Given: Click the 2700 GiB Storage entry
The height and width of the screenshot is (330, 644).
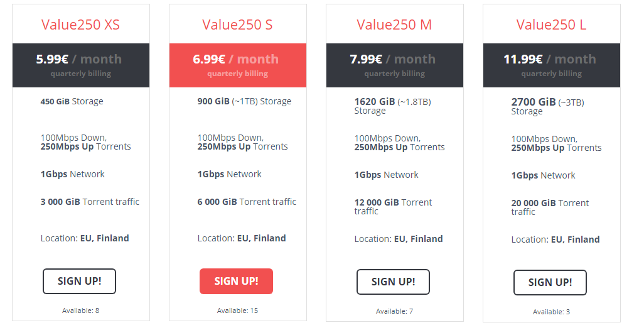Looking at the screenshot, I should (x=547, y=106).
